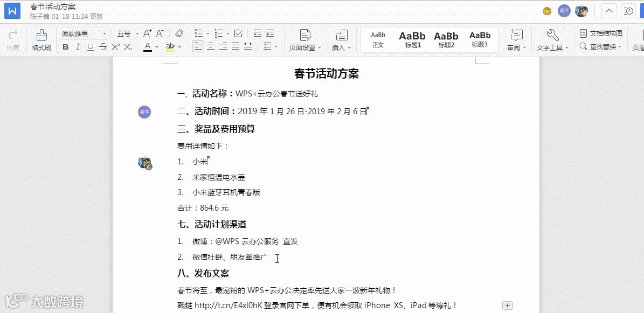Image resolution: width=644 pixels, height=313 pixels.
Task: Apply numbered list
Action: [219, 33]
